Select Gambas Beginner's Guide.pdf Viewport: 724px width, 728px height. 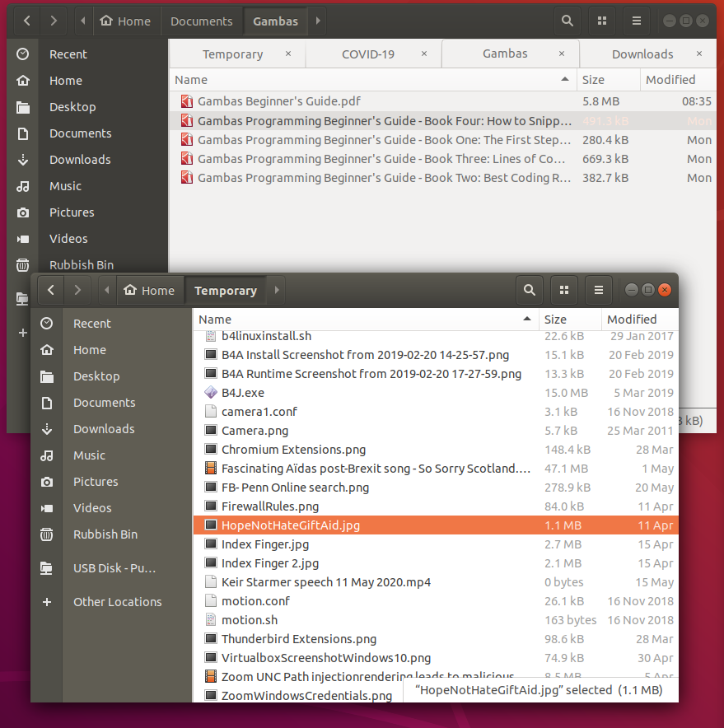[278, 101]
